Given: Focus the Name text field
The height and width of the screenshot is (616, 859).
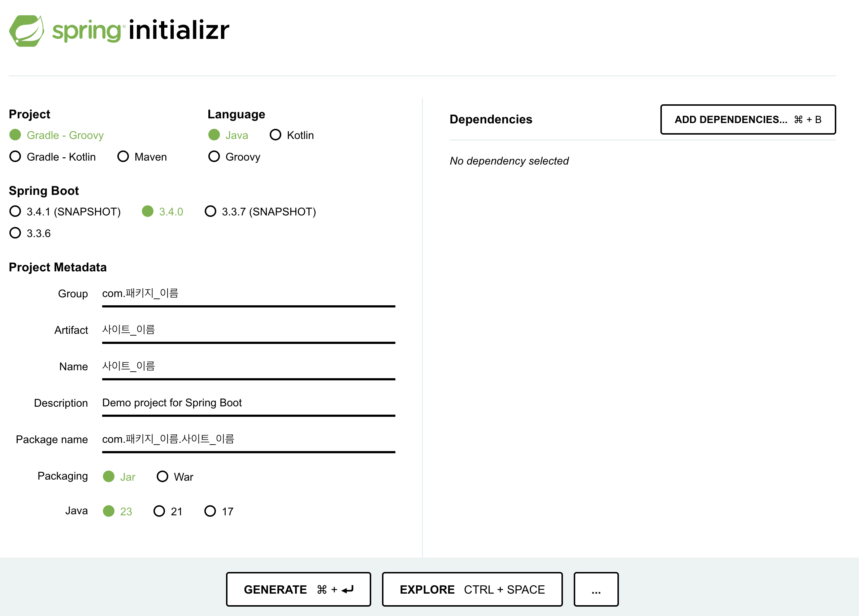Looking at the screenshot, I should [x=248, y=367].
